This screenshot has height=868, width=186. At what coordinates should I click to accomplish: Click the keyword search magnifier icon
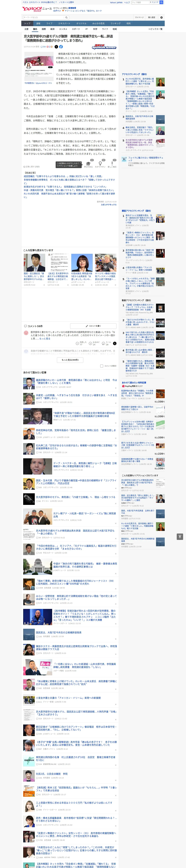[x=66, y=18]
